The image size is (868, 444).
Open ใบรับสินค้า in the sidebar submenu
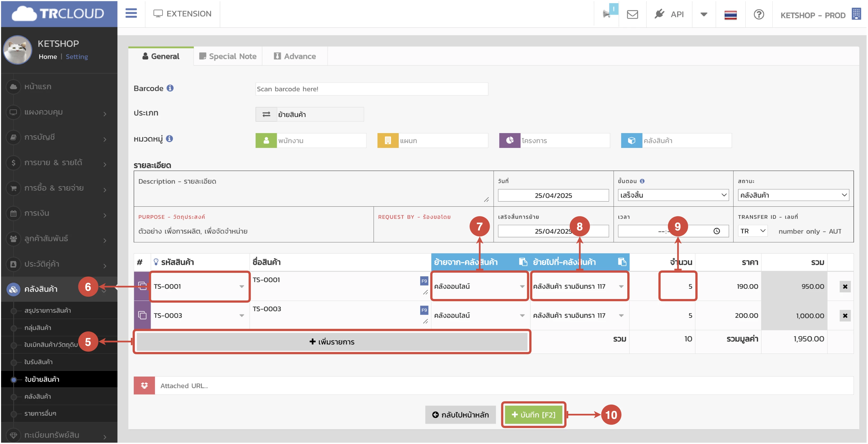[38, 362]
